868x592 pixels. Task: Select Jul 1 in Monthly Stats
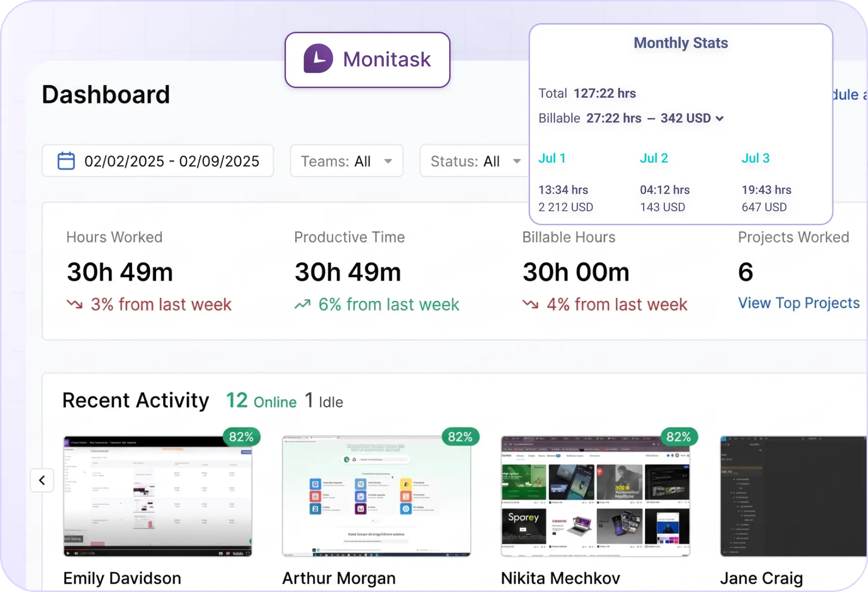click(x=552, y=158)
